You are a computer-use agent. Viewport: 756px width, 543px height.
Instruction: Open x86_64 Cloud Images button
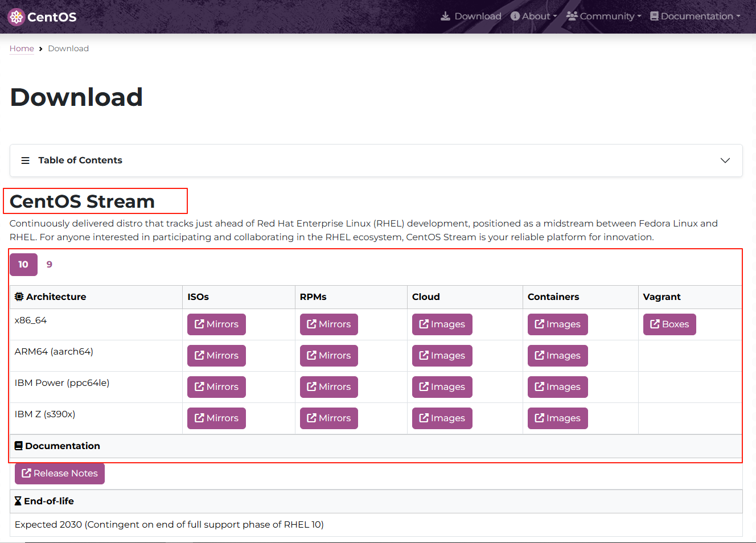442,324
